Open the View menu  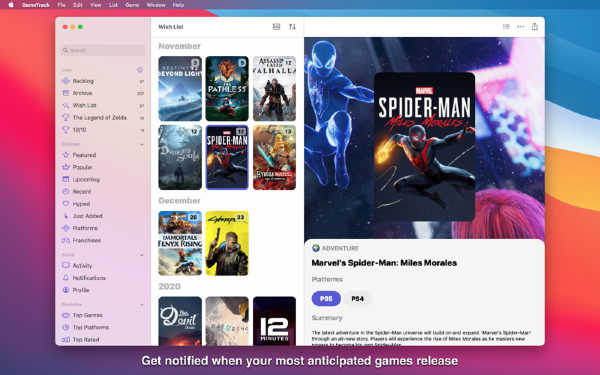(x=96, y=5)
